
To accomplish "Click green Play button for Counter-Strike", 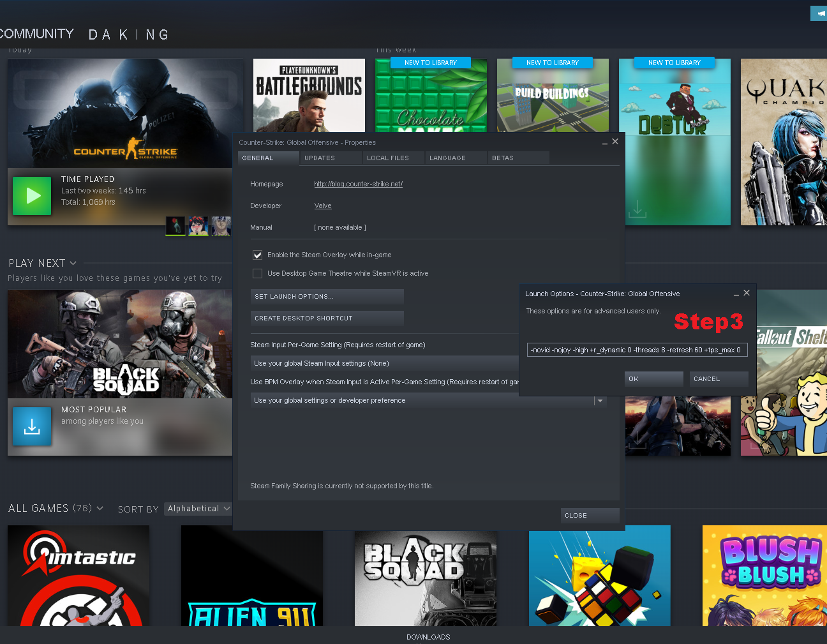I will [32, 196].
